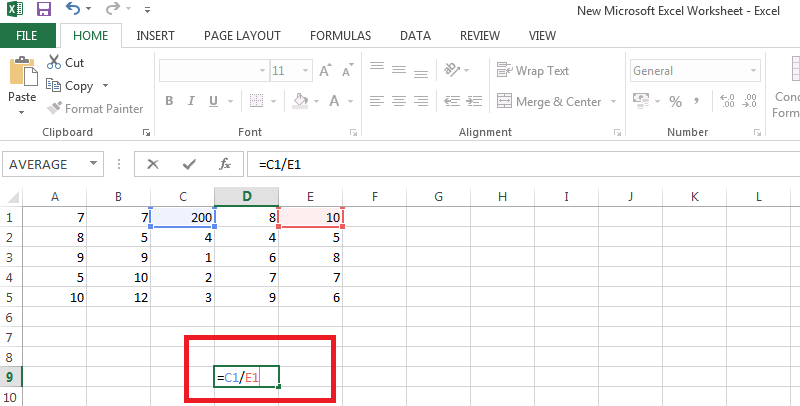
Task: Toggle Bold formatting
Action: tap(170, 101)
